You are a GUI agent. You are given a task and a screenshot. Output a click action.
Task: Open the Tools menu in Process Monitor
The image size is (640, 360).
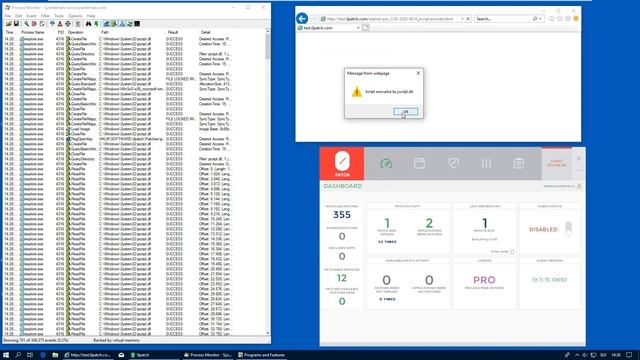[59, 16]
